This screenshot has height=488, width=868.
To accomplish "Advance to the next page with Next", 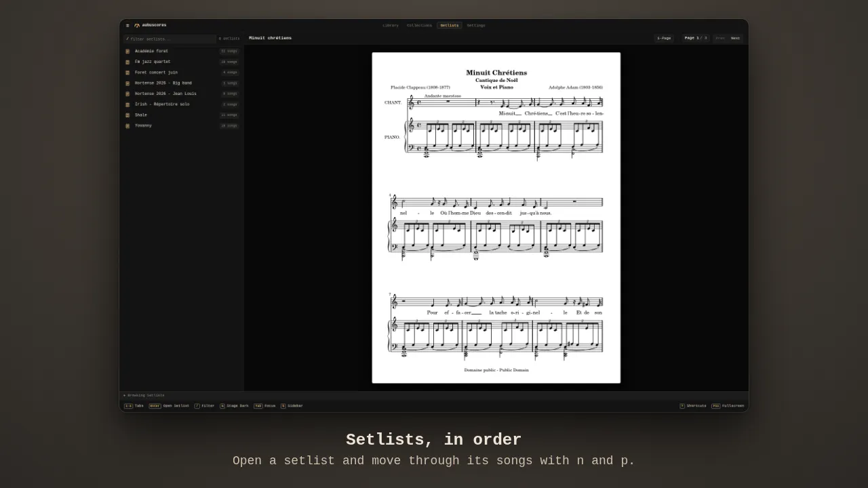I will coord(736,38).
